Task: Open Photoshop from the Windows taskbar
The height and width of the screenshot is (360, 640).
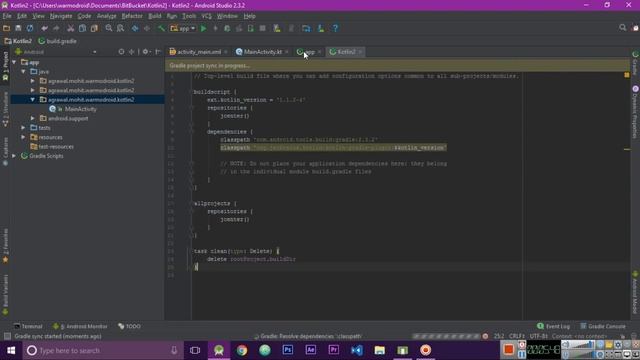Action: click(x=288, y=350)
